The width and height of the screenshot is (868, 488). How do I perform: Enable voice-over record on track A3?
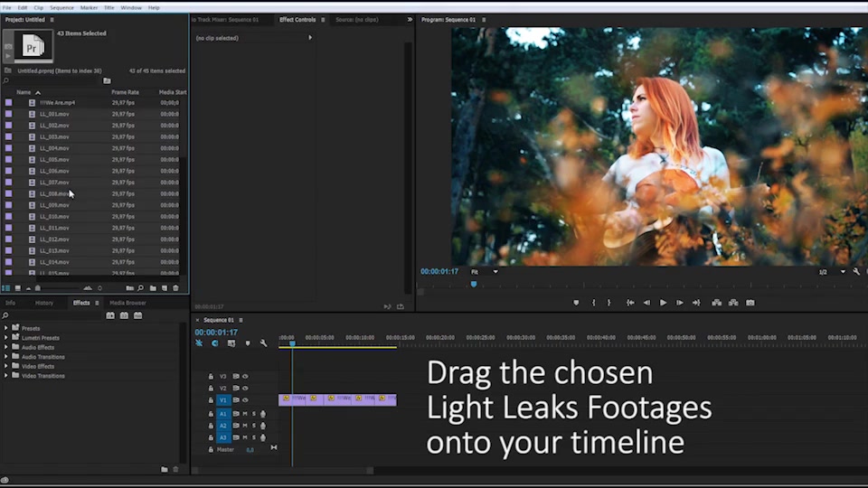[x=263, y=437]
